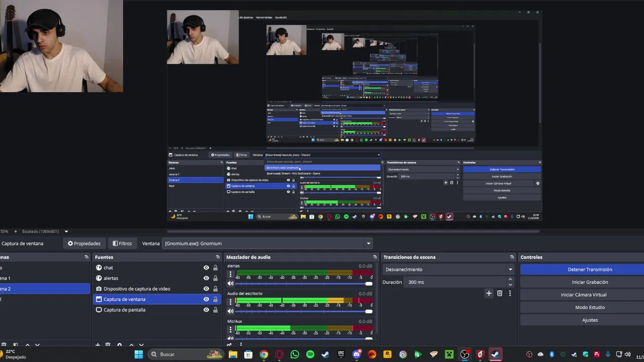This screenshot has width=644, height=362.
Task: Select Dispositivo de captura de video row
Action: (x=157, y=289)
